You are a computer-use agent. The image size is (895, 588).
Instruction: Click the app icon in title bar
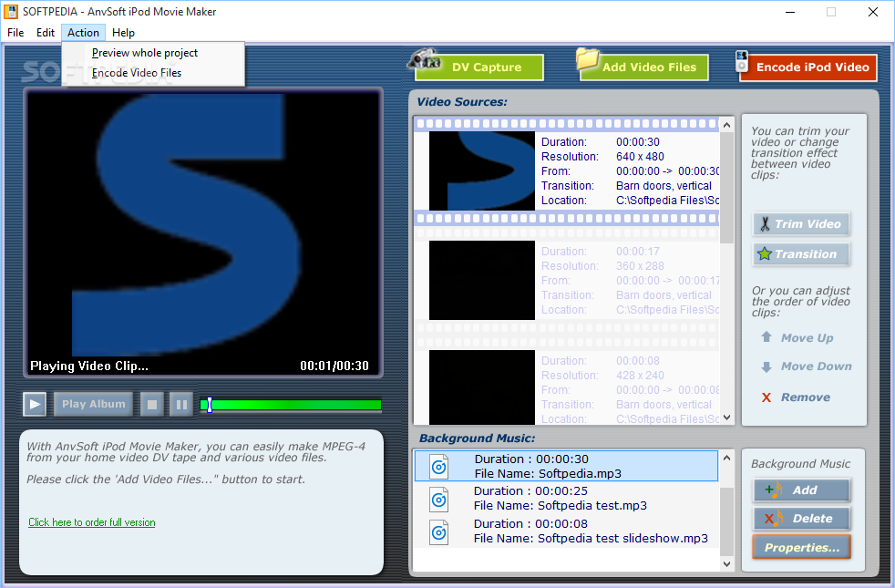pyautogui.click(x=10, y=12)
